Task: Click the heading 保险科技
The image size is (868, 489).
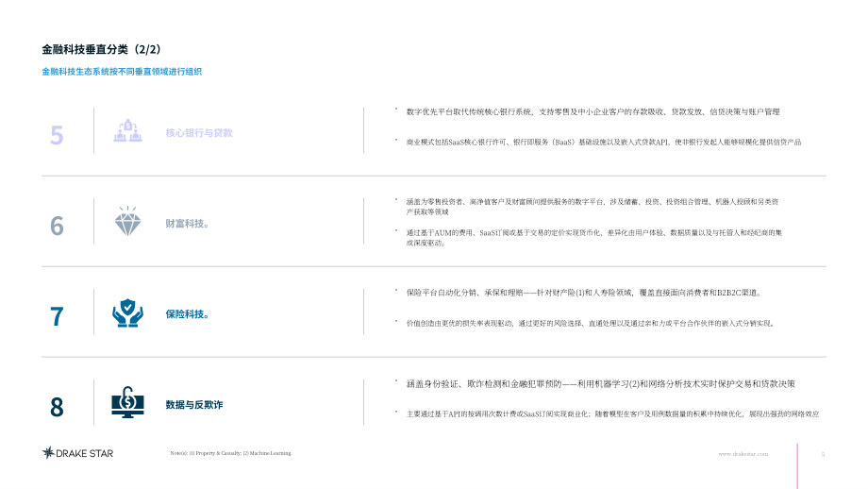Action: click(x=187, y=314)
